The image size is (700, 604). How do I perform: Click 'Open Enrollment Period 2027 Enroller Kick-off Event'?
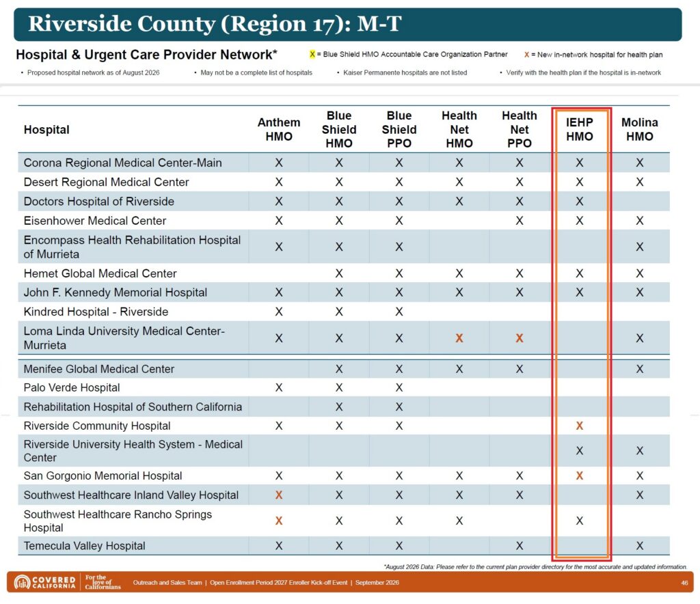pyautogui.click(x=279, y=583)
